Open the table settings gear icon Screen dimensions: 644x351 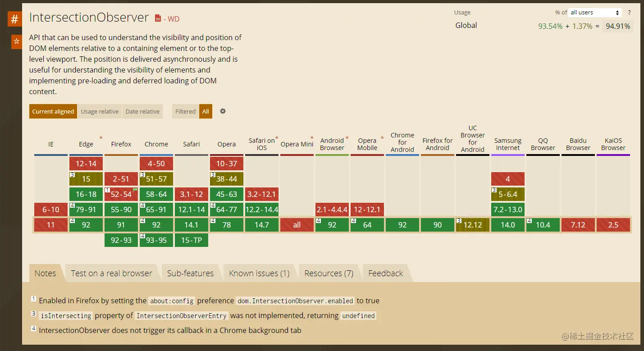(223, 111)
